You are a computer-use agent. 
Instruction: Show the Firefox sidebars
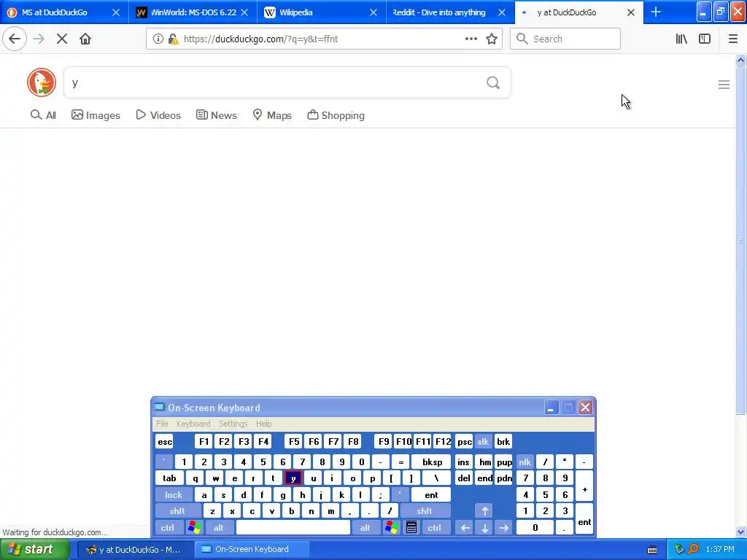(705, 39)
